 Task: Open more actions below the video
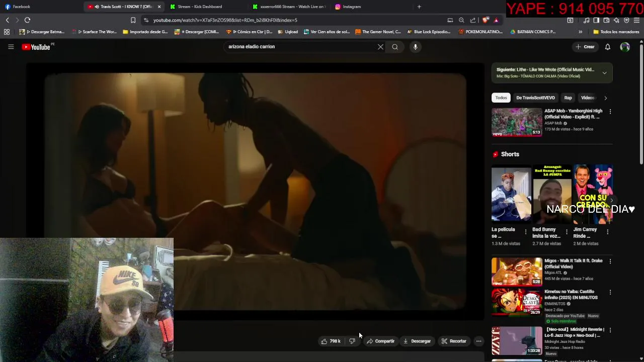479,341
